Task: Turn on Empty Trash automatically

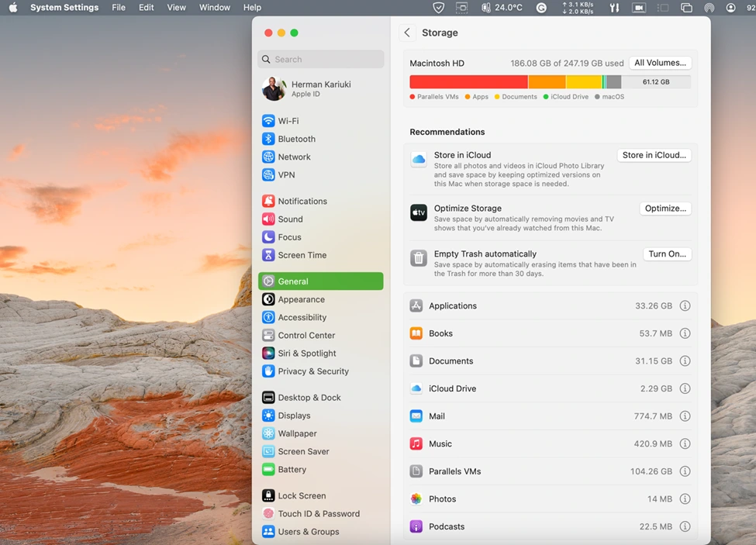Action: pos(667,254)
